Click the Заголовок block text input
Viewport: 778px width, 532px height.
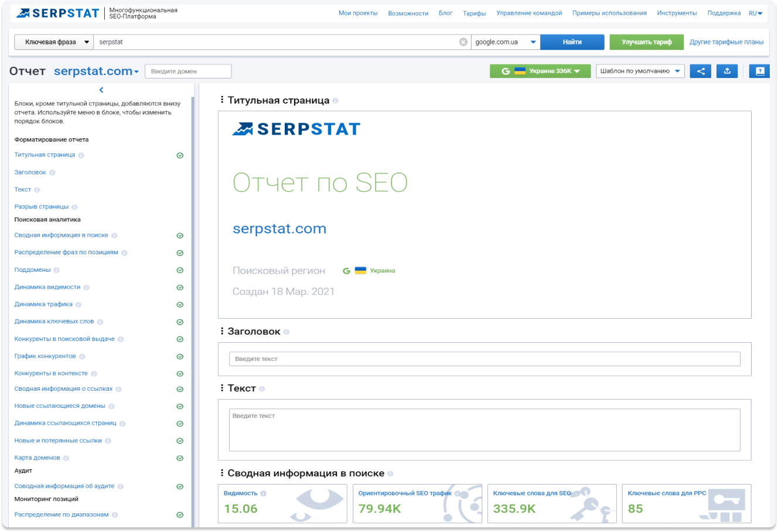(x=484, y=359)
